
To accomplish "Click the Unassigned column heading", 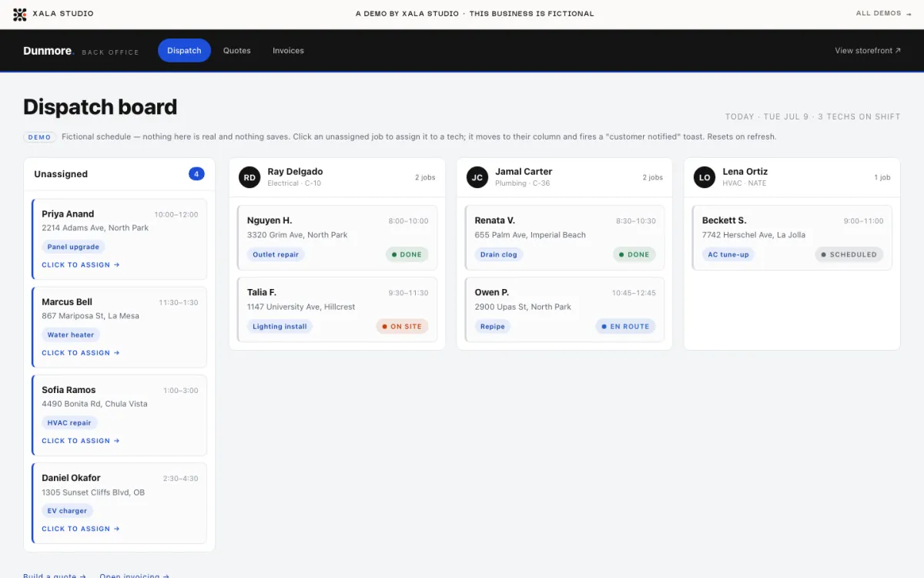I will (61, 174).
